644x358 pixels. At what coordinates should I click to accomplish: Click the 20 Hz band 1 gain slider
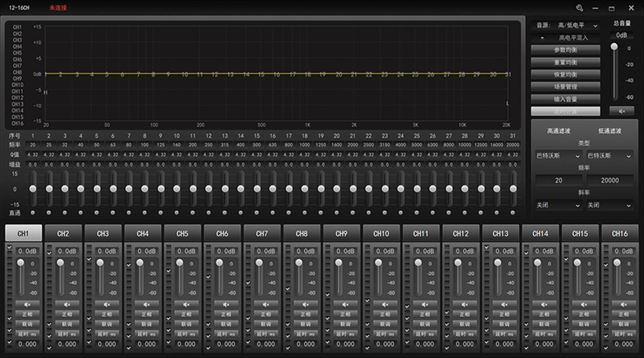pyautogui.click(x=33, y=189)
